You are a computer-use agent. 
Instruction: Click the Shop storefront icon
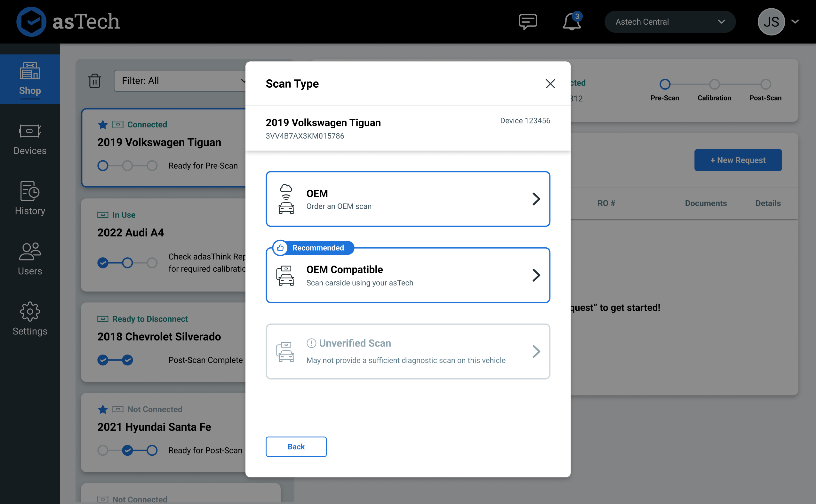coord(30,71)
